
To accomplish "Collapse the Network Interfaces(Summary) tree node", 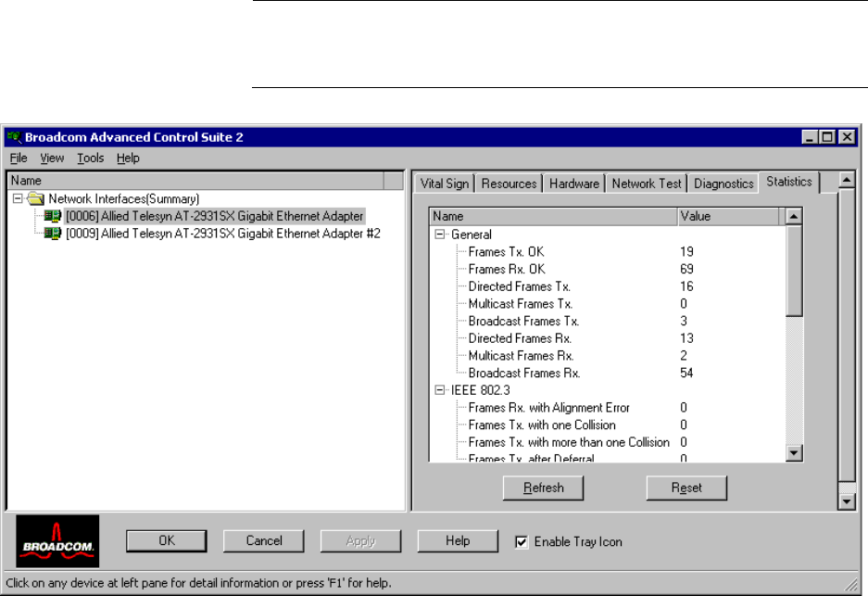I will click(x=18, y=198).
